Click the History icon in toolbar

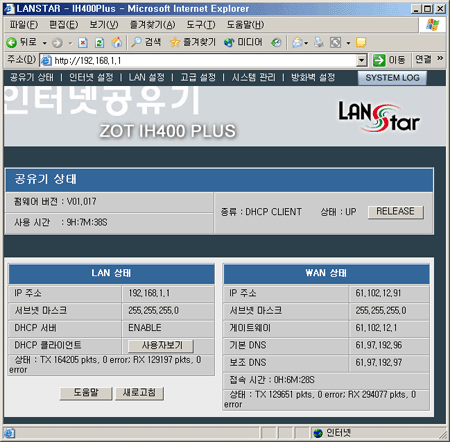(x=276, y=43)
